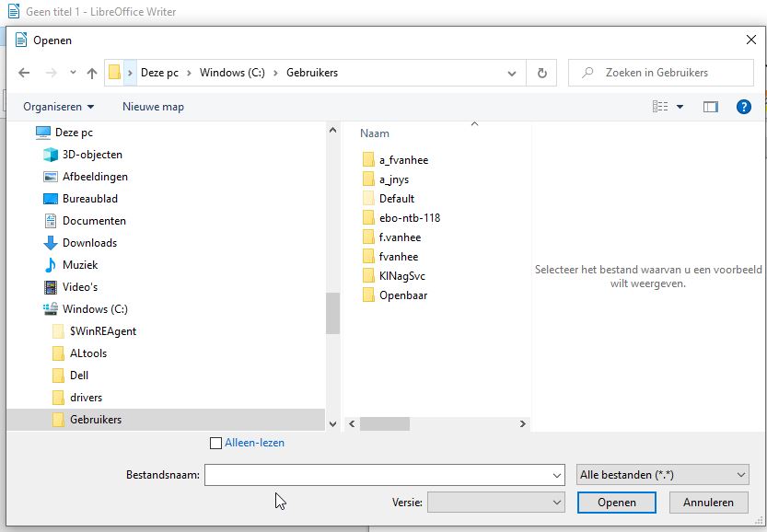This screenshot has width=767, height=532.
Task: Sort by the Naam column header
Action: pos(375,133)
